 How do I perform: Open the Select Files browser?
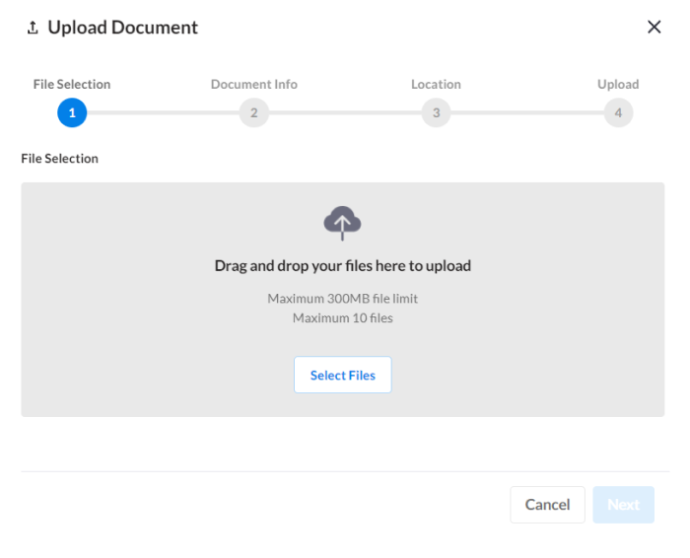[343, 375]
